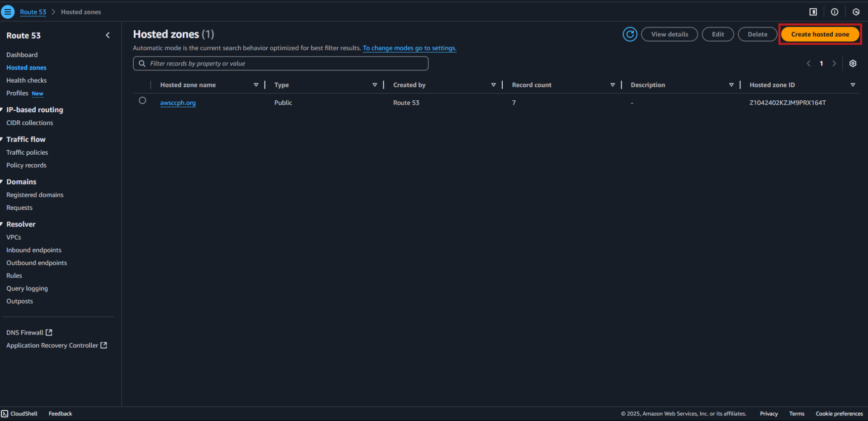
Task: Sort by Hosted zone ID column arrow
Action: [853, 85]
